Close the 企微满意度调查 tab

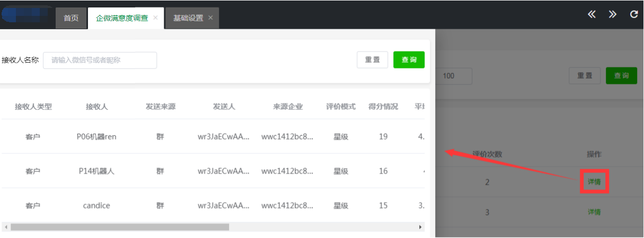[x=155, y=17]
